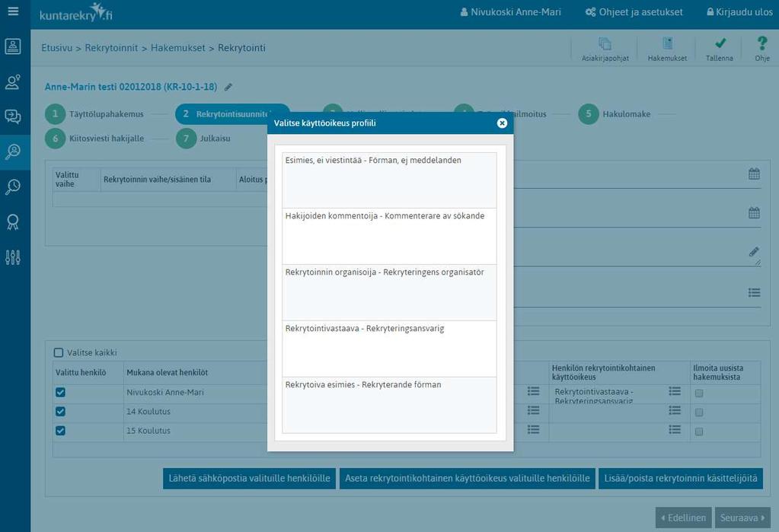Uncheck Nivukoski Anne-Mari selection checkbox
779x532 pixels.
click(x=61, y=393)
